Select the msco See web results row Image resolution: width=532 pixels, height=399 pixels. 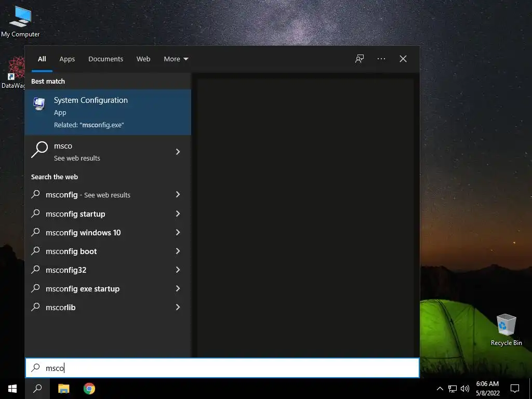tap(108, 152)
